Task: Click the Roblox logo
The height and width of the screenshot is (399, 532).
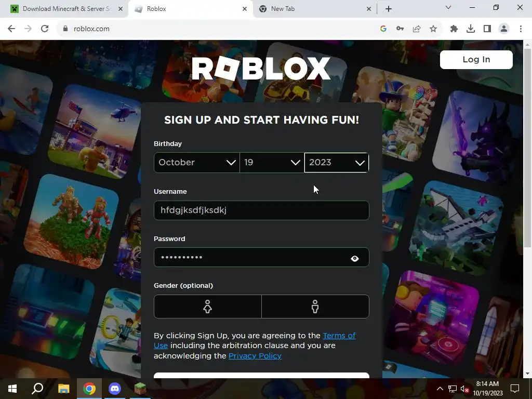Action: tap(261, 68)
